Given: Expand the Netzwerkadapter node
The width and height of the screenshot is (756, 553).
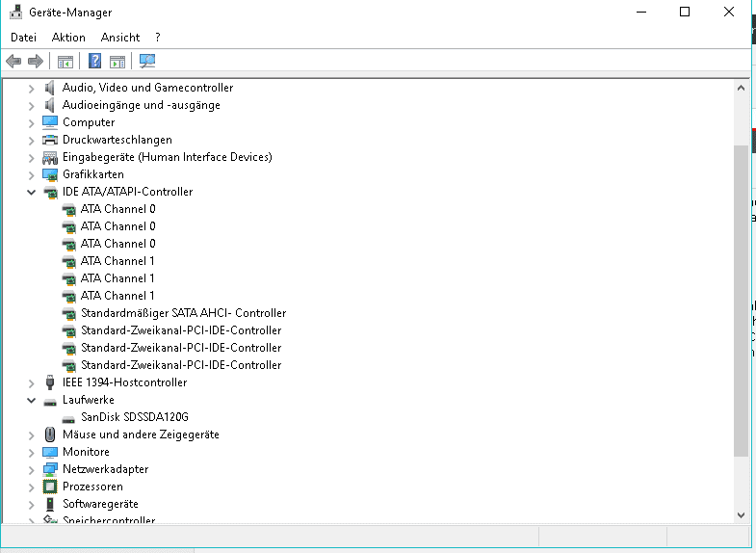Looking at the screenshot, I should [32, 470].
